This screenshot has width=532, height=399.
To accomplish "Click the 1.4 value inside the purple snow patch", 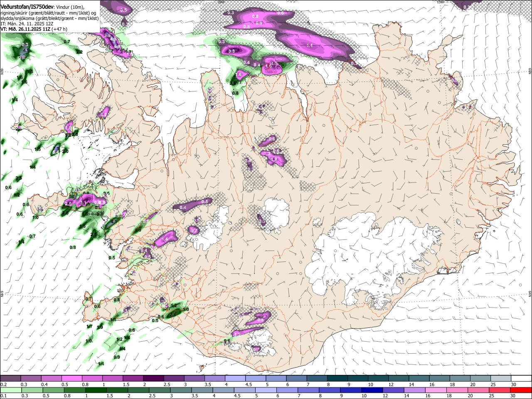I will [165, 239].
